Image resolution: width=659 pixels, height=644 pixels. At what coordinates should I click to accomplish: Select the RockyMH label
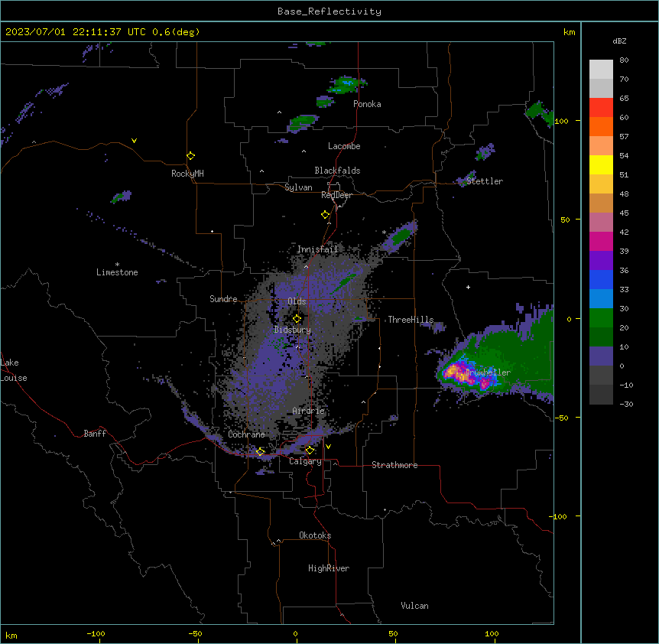tap(187, 174)
